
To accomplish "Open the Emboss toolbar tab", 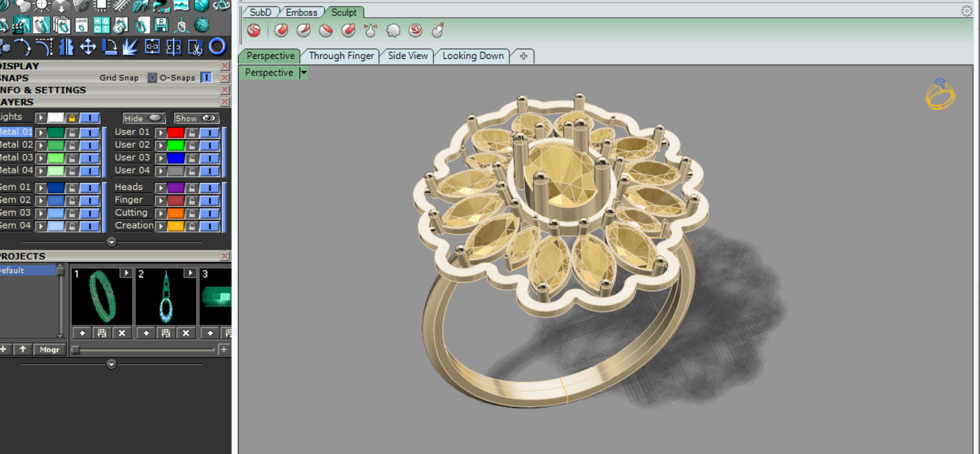I will (301, 12).
